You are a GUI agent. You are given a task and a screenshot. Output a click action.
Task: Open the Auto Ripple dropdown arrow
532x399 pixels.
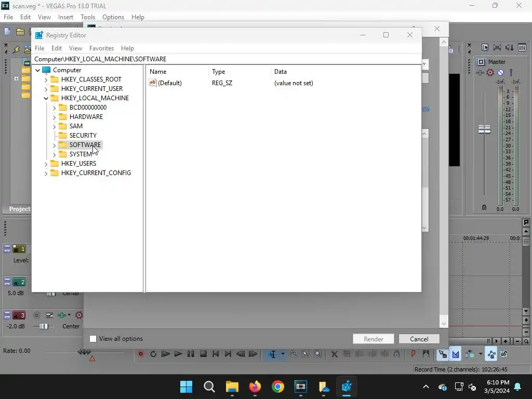481,354
